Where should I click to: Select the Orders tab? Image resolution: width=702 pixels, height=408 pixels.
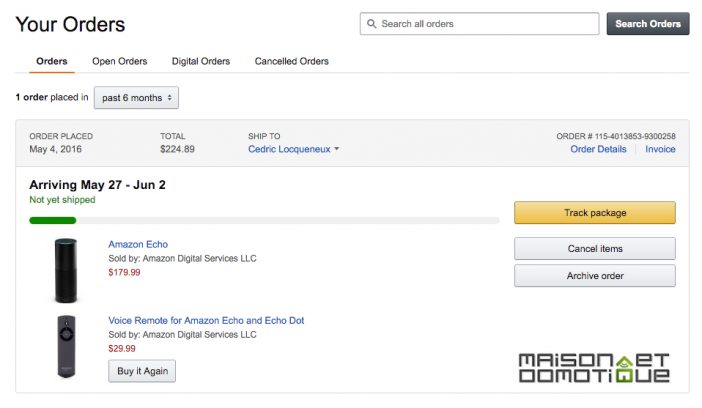[x=51, y=61]
